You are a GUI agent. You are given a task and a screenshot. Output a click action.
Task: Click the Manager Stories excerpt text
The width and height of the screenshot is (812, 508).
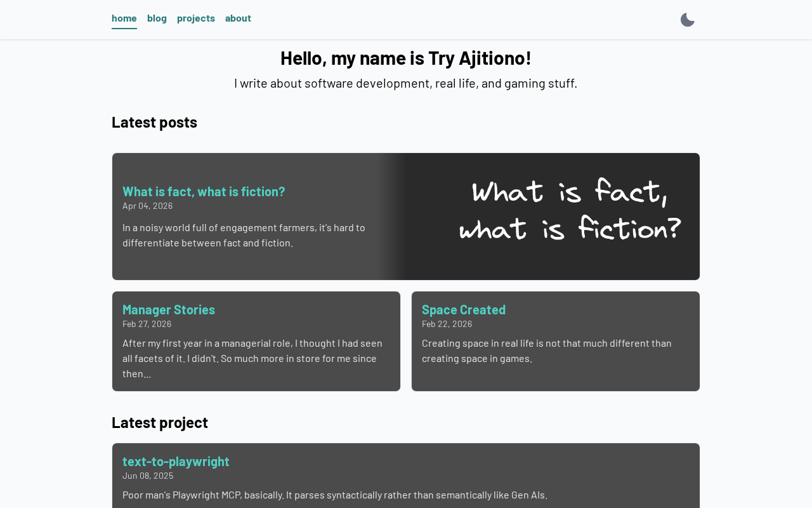(252, 358)
